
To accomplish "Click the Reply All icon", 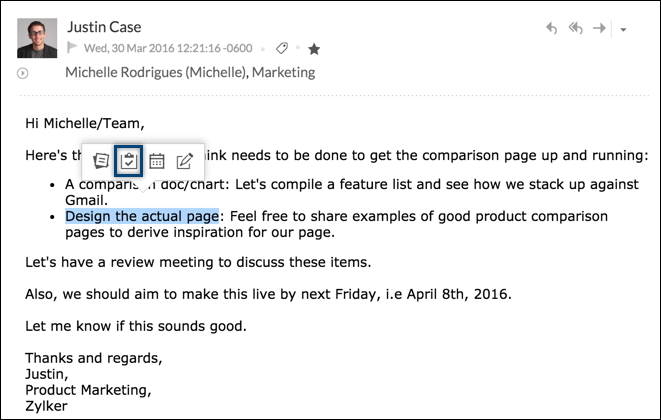I will point(575,28).
